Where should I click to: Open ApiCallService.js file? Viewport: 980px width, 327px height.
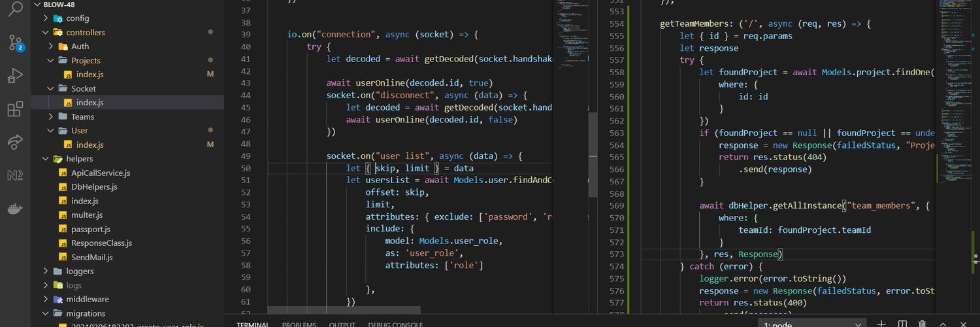[x=101, y=173]
